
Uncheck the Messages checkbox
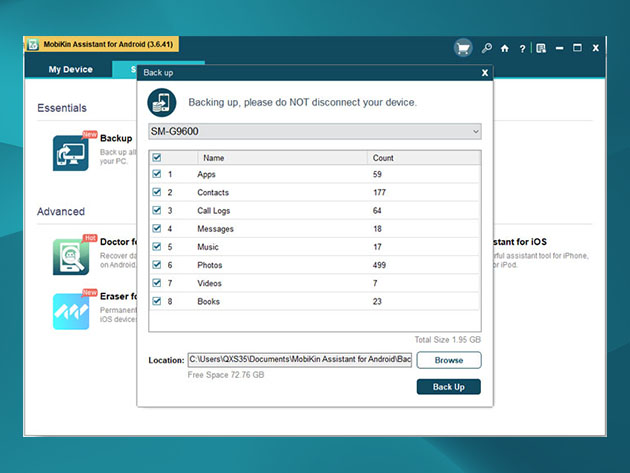[x=157, y=228]
